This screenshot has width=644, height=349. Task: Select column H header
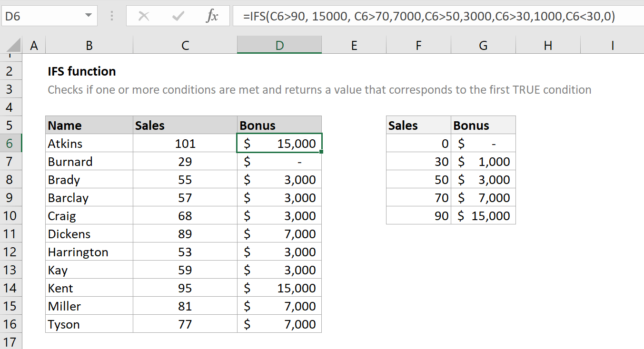548,46
